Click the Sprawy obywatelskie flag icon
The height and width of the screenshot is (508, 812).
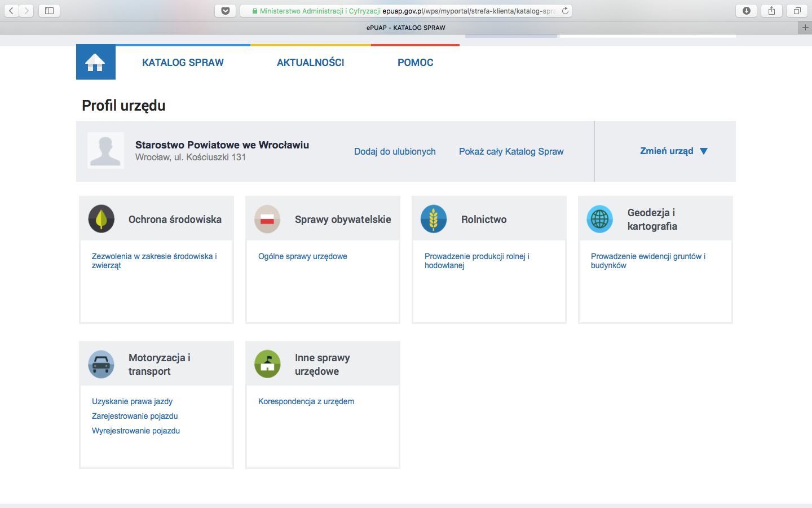(x=267, y=219)
